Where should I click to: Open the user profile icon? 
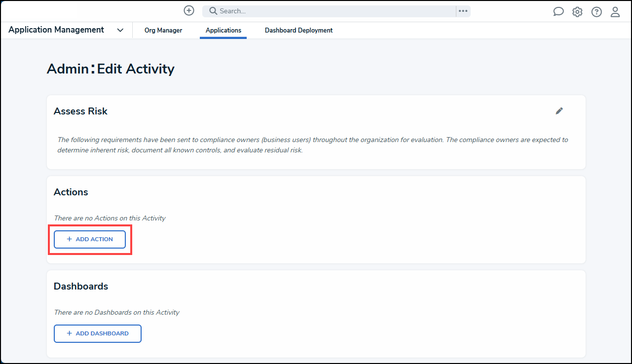615,12
